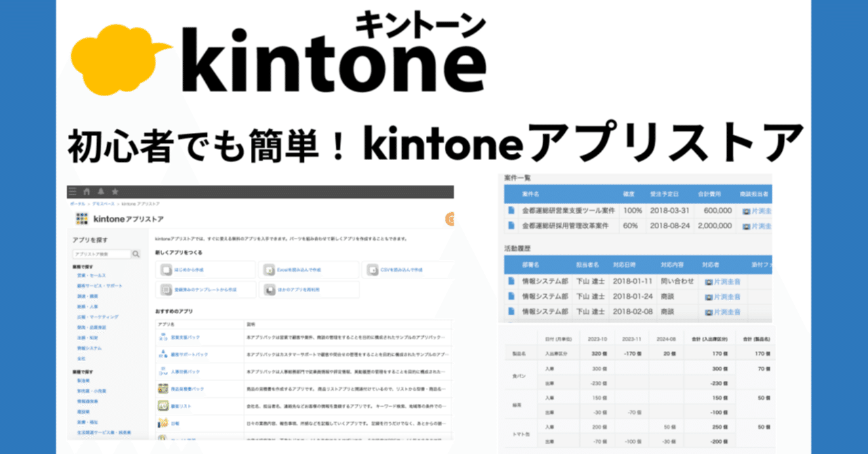Select the 顧客サポートパック app icon

[x=163, y=354]
